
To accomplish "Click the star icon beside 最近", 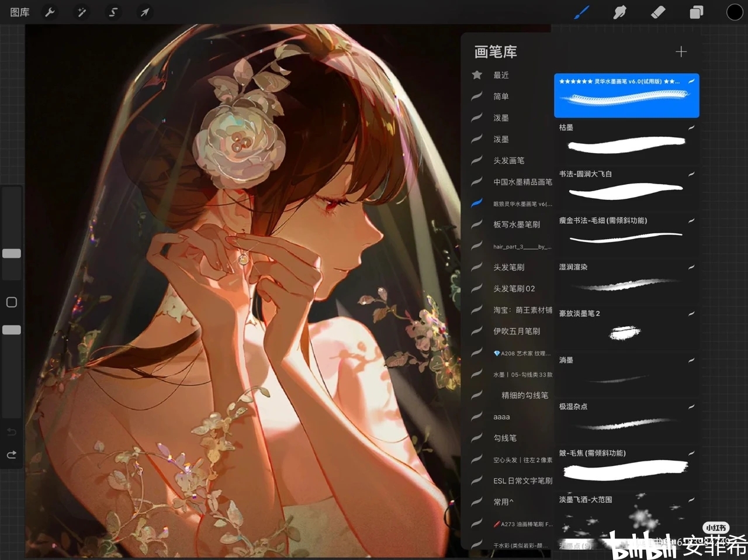I will pyautogui.click(x=477, y=75).
